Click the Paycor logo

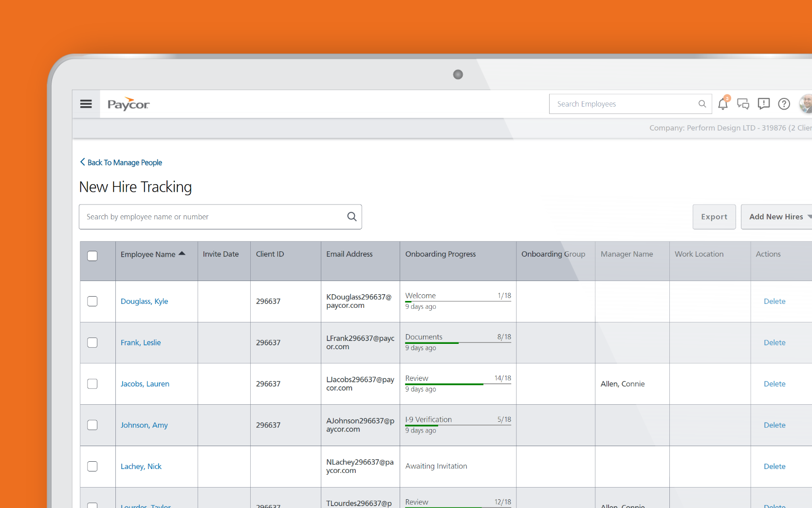click(129, 104)
